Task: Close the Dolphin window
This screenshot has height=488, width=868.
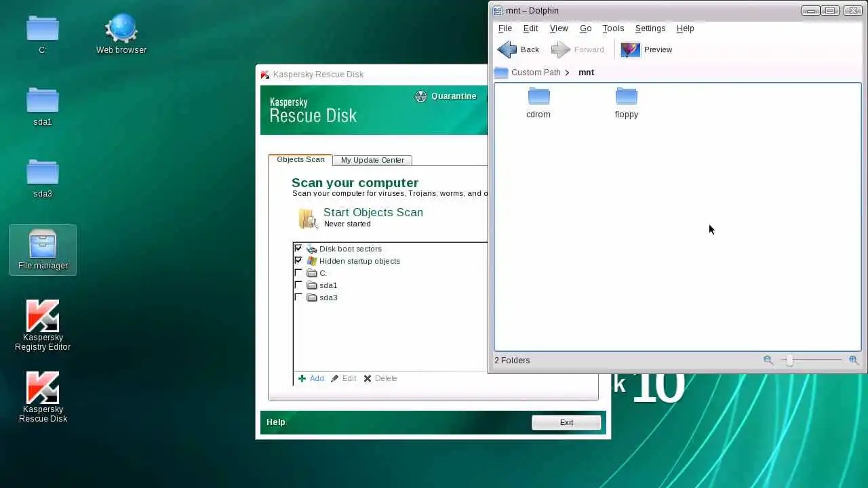Action: (x=853, y=11)
